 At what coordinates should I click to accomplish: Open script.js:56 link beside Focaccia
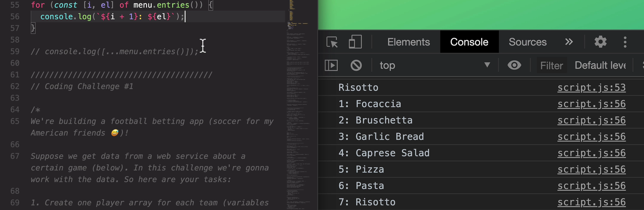591,104
